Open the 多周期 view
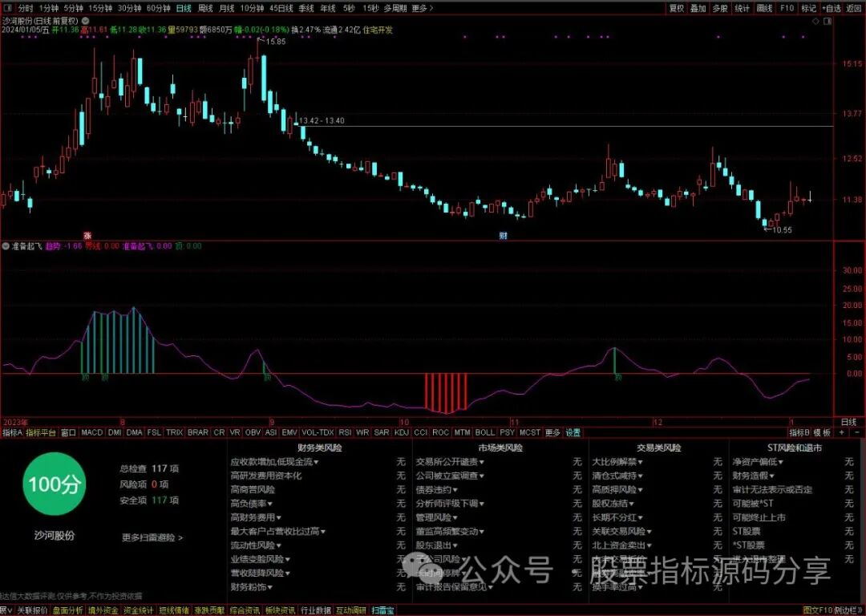Screen dimensions: 866x616 click(395, 8)
